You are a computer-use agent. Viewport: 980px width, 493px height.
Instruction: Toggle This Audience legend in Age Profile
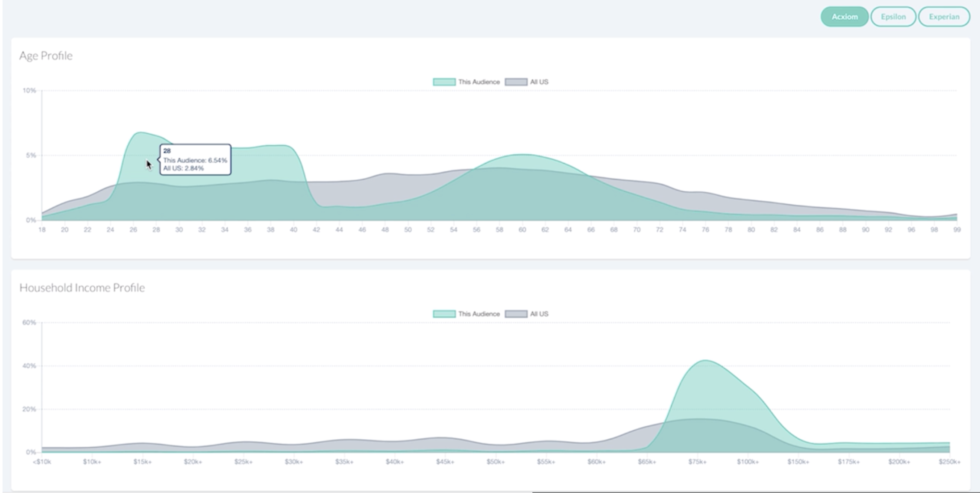pyautogui.click(x=478, y=82)
